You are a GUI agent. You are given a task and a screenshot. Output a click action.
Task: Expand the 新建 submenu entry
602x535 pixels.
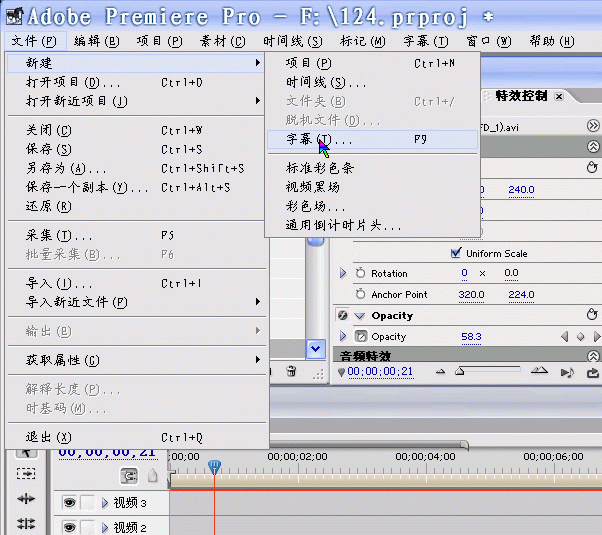136,63
